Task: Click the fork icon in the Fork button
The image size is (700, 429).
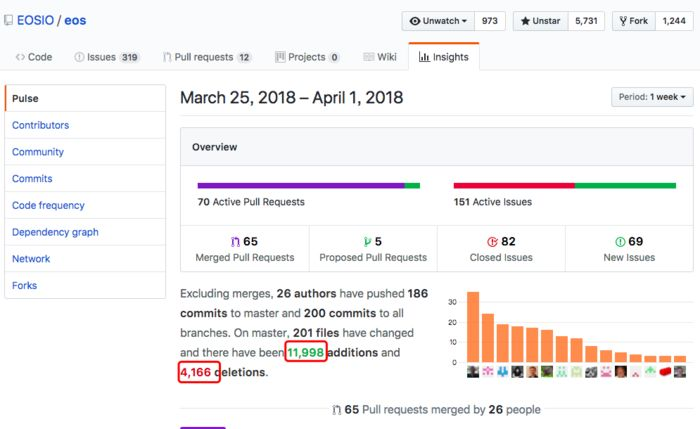Action: (623, 21)
